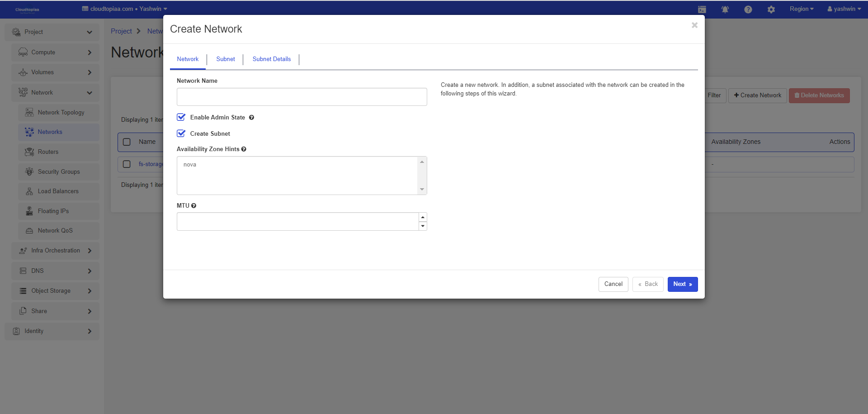This screenshot has width=868, height=414.
Task: Increase MTU value with up arrow
Action: 423,217
